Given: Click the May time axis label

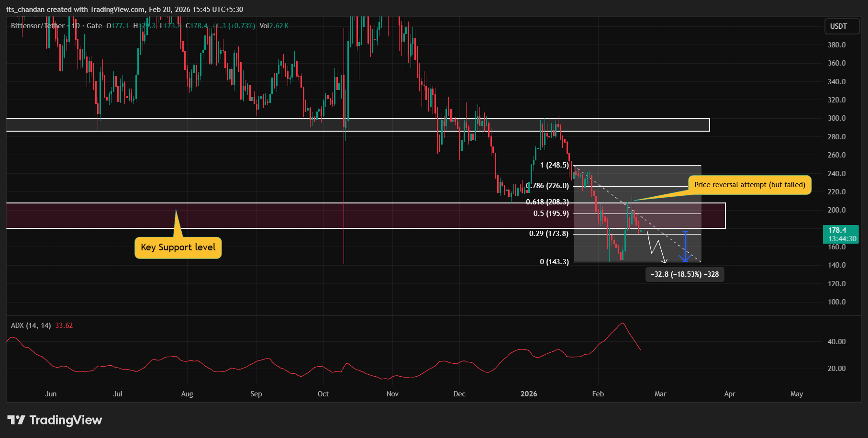Looking at the screenshot, I should (797, 394).
